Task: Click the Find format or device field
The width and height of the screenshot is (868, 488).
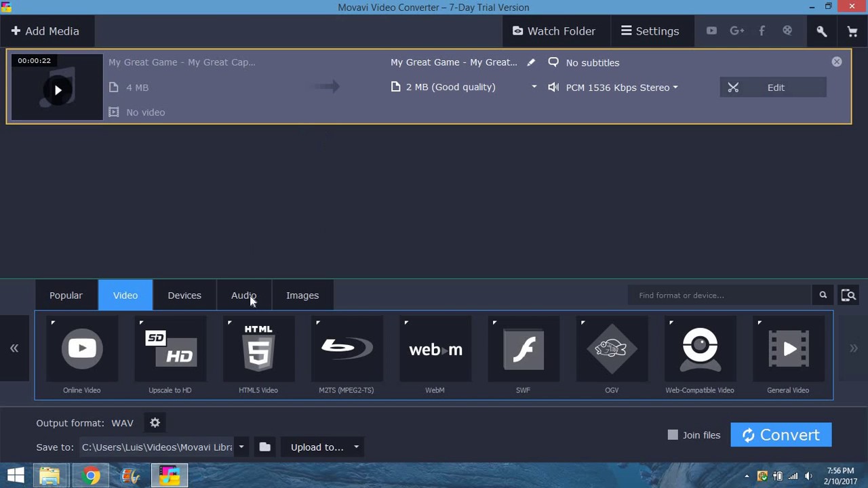Action: point(719,296)
